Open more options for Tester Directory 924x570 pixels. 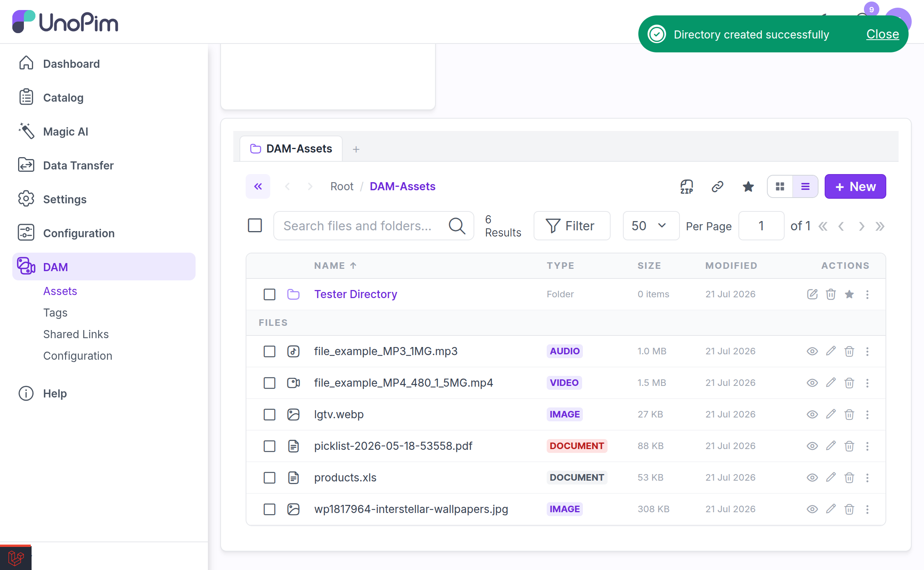point(867,294)
